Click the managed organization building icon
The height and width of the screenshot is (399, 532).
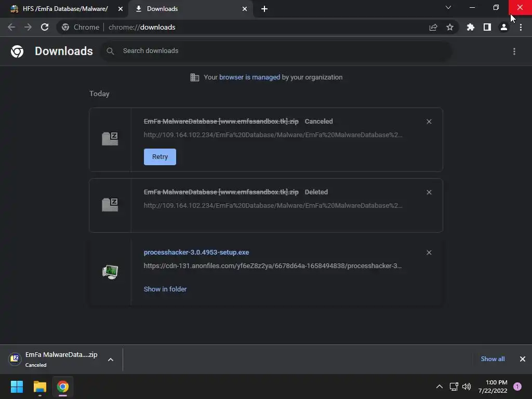pos(195,77)
